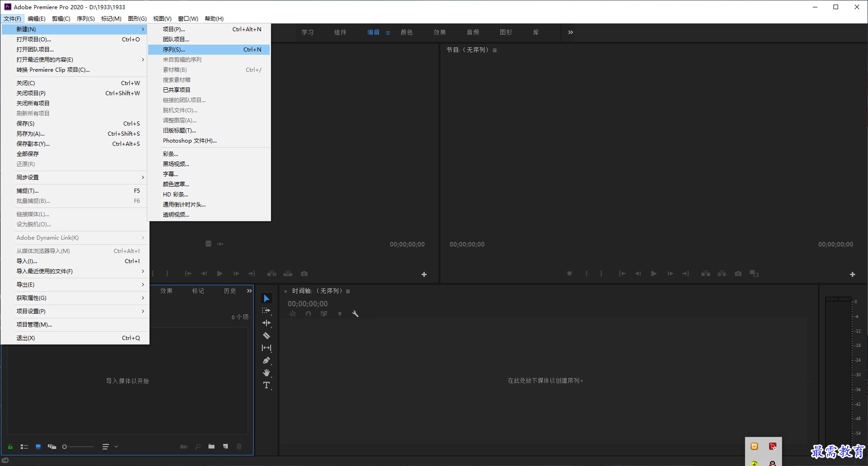This screenshot has width=868, height=466.
Task: Click comparison view icon in Program monitor
Action: (754, 274)
